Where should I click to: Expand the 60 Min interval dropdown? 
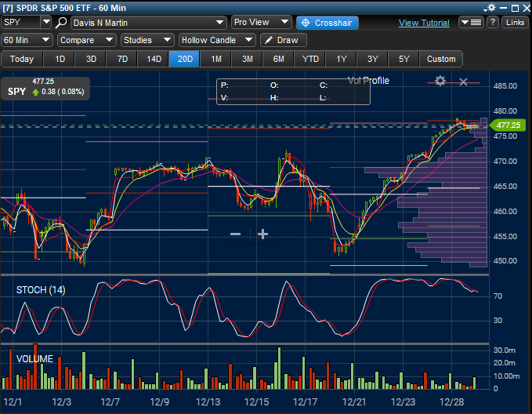(x=27, y=40)
